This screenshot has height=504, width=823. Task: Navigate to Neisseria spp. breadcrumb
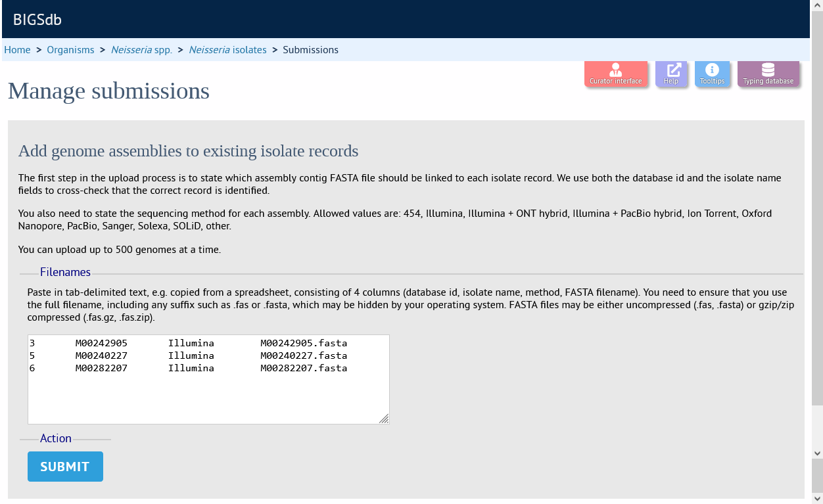click(141, 50)
